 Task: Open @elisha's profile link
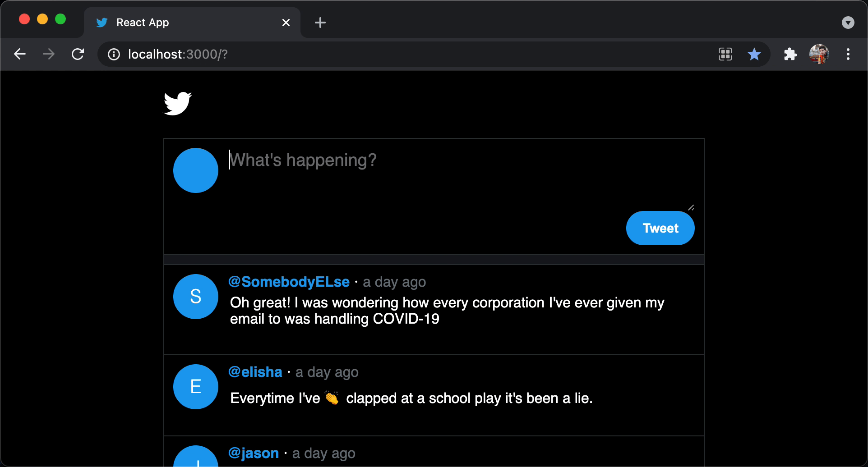pyautogui.click(x=255, y=371)
